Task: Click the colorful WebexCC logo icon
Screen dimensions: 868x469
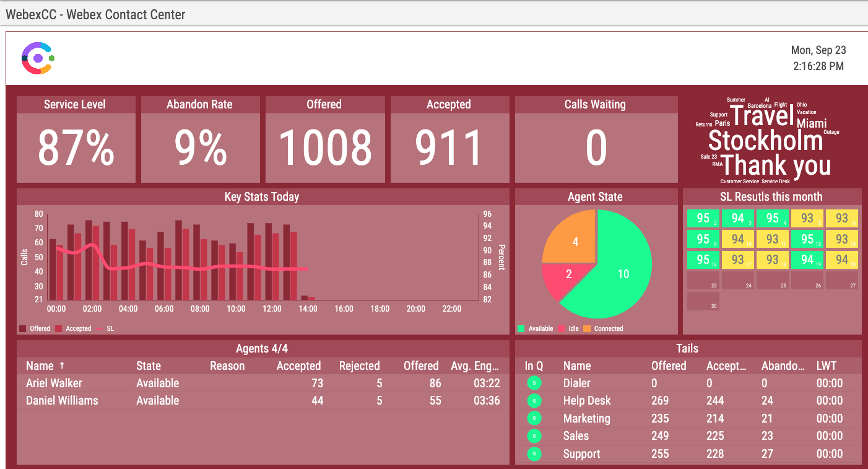Action: (37, 58)
